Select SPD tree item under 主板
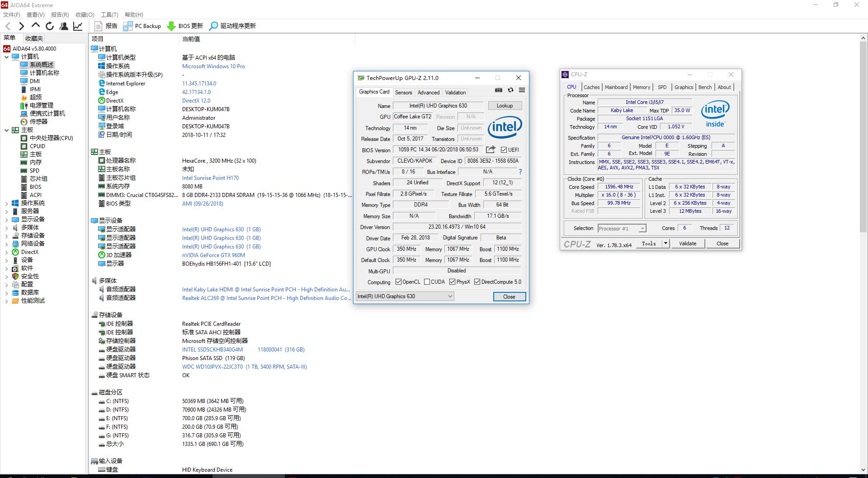 [x=30, y=170]
